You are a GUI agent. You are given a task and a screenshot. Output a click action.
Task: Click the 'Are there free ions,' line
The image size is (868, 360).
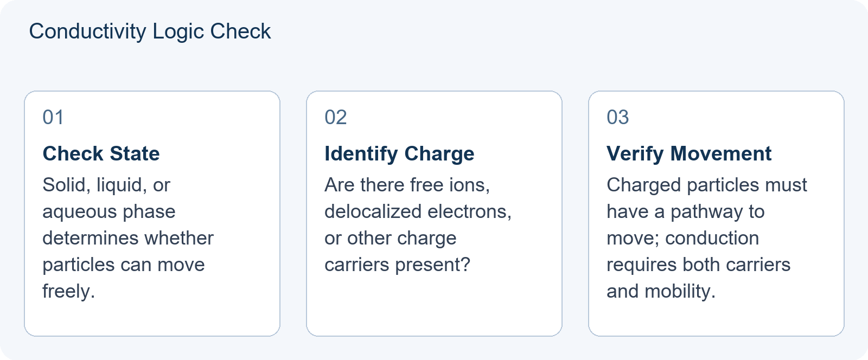(x=407, y=185)
